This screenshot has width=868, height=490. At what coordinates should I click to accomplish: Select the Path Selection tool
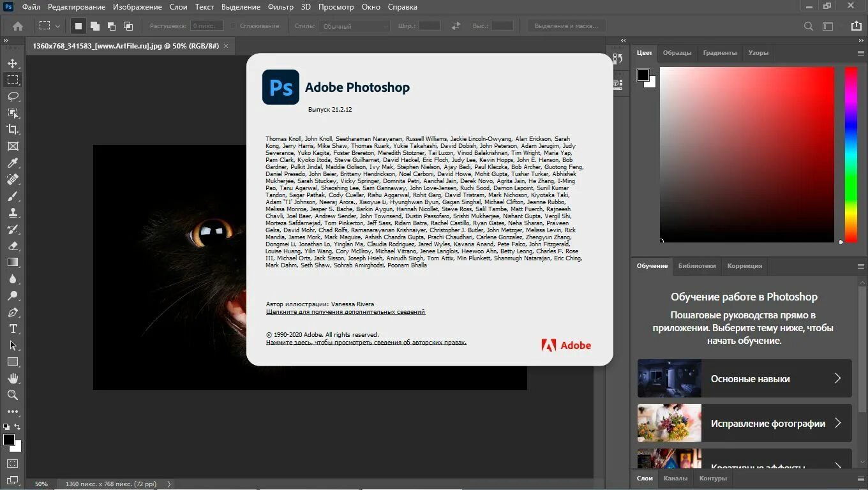point(13,345)
